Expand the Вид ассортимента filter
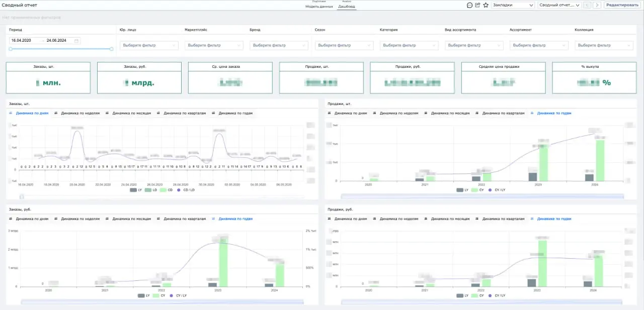Image resolution: width=644 pixels, height=310 pixels. tap(474, 45)
